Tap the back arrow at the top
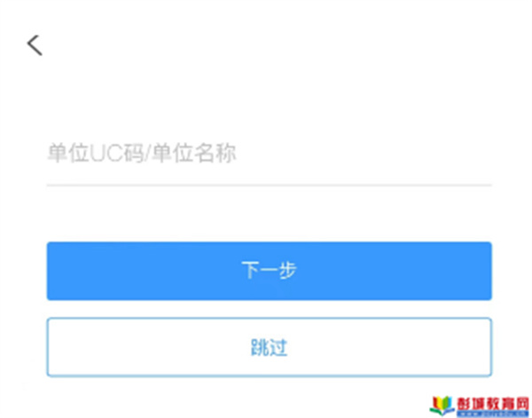Image resolution: width=532 pixels, height=418 pixels. click(x=35, y=45)
